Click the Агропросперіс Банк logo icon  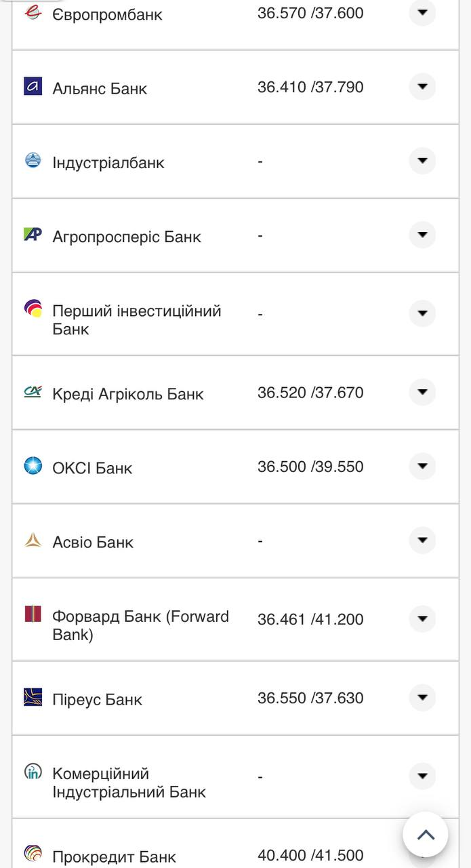coord(33,235)
